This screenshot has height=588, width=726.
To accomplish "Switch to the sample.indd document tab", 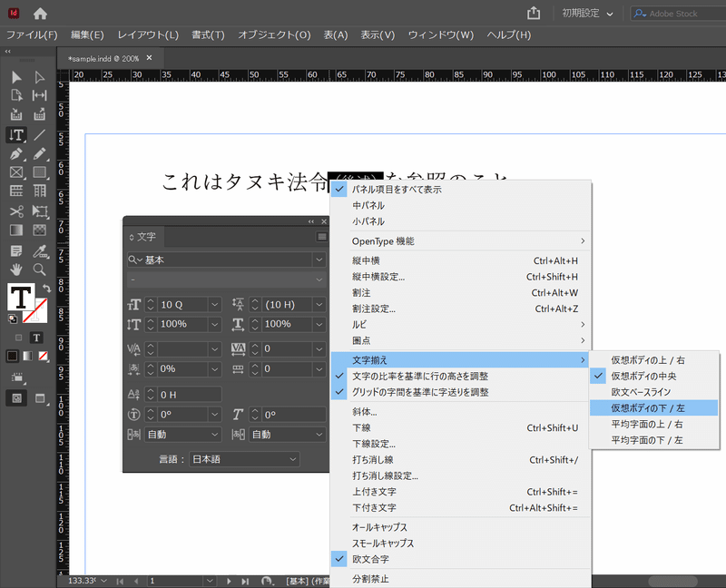I will [x=103, y=59].
